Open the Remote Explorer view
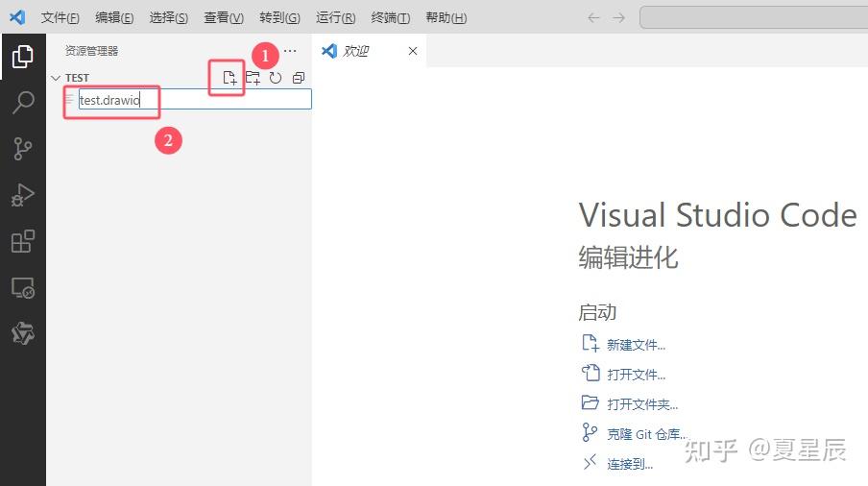This screenshot has height=486, width=868. (23, 288)
